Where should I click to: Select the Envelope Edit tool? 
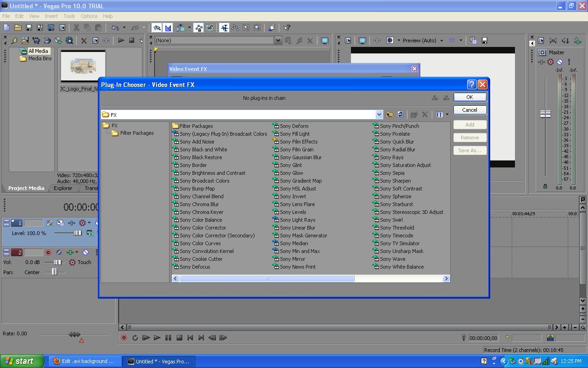pyautogui.click(x=235, y=28)
